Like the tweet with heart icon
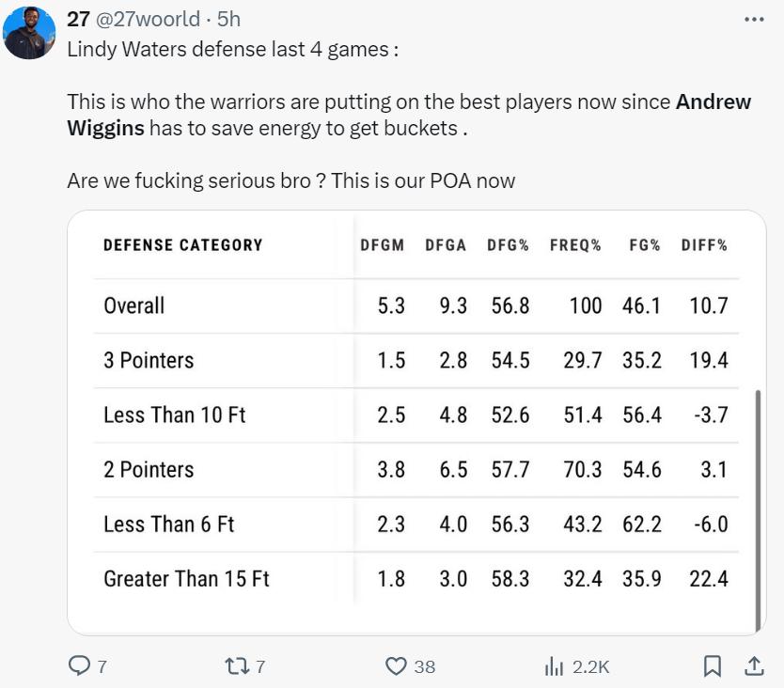784x688 pixels. click(397, 665)
